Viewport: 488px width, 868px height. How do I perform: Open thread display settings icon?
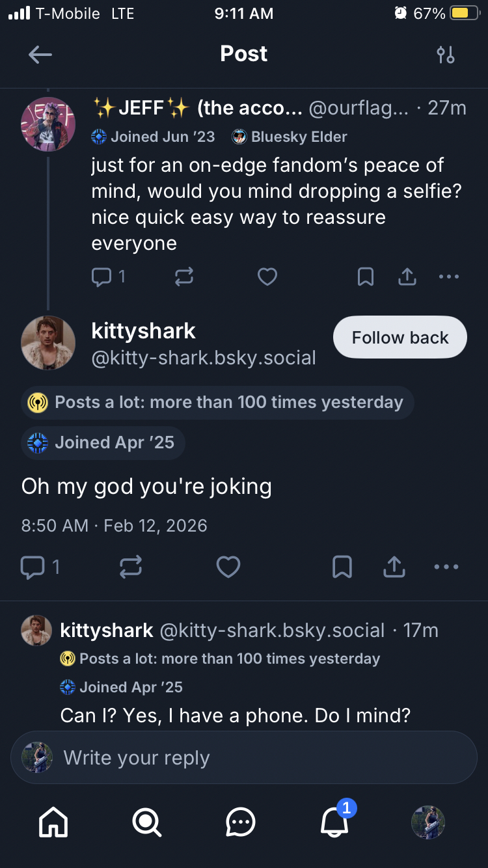click(446, 55)
